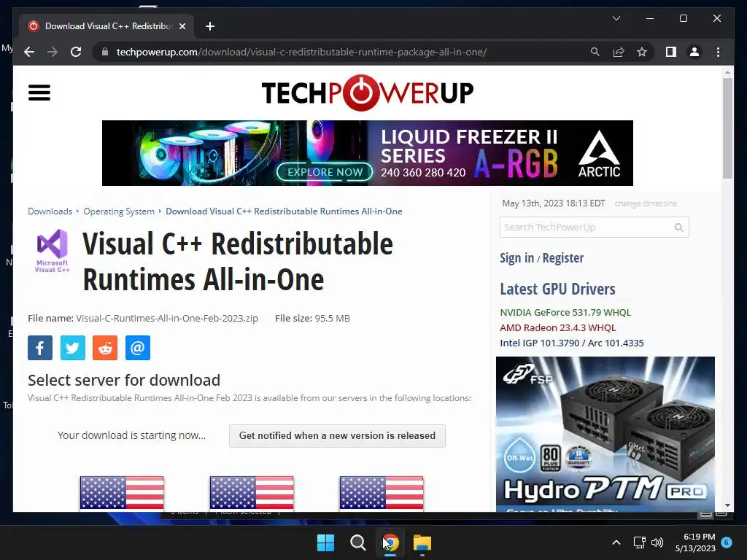Close the Download Visual C++ tab
The image size is (747, 560).
(182, 26)
